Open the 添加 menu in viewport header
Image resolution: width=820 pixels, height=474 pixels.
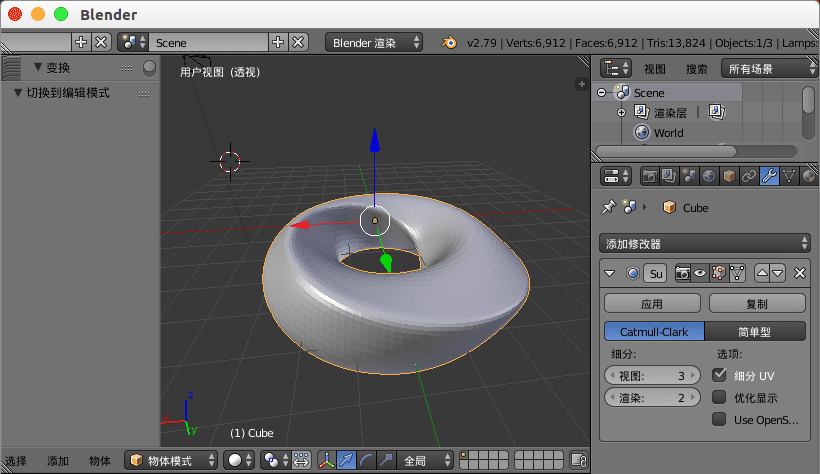tap(58, 461)
